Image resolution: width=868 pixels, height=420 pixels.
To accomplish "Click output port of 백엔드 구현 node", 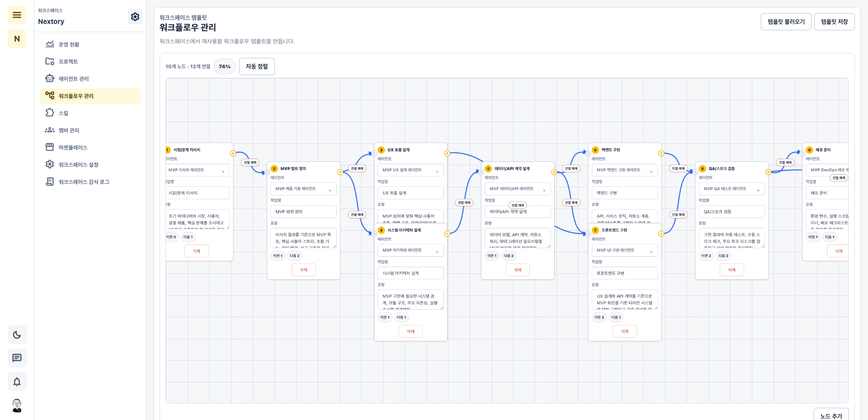I will 661,153.
